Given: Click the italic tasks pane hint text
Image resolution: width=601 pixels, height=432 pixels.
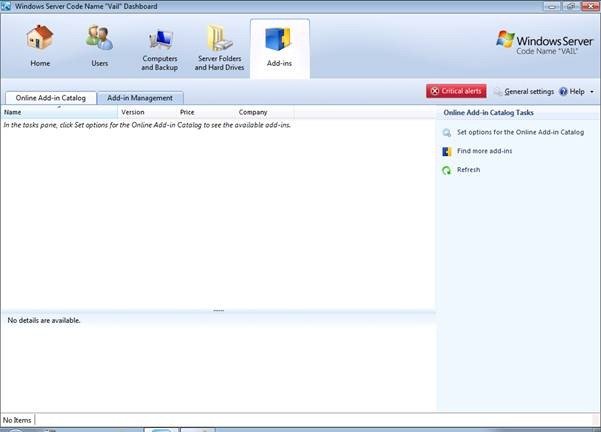Looking at the screenshot, I should click(147, 125).
